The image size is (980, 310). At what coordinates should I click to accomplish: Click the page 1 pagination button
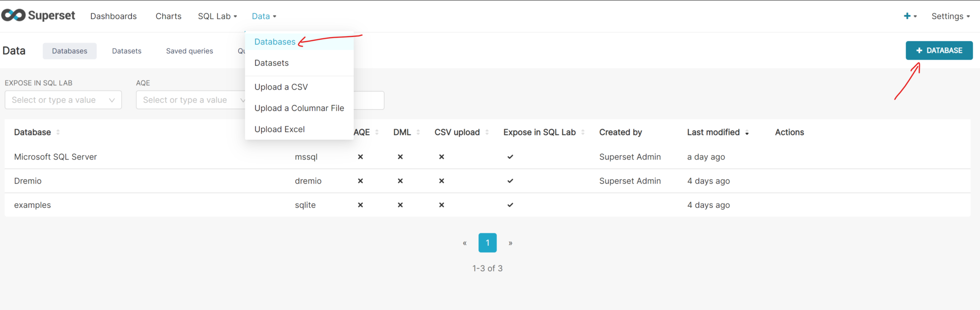[487, 243]
